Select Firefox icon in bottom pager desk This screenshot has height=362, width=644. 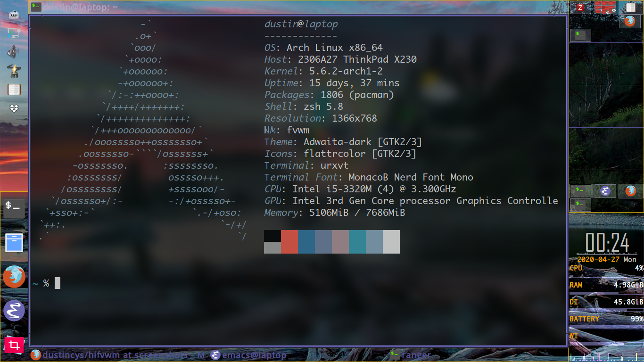click(630, 191)
